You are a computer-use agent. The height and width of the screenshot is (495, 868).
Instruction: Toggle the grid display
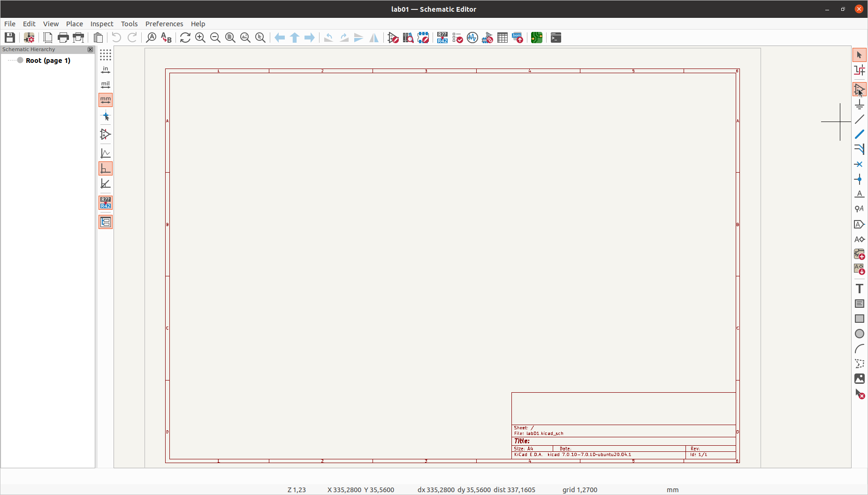(x=105, y=55)
